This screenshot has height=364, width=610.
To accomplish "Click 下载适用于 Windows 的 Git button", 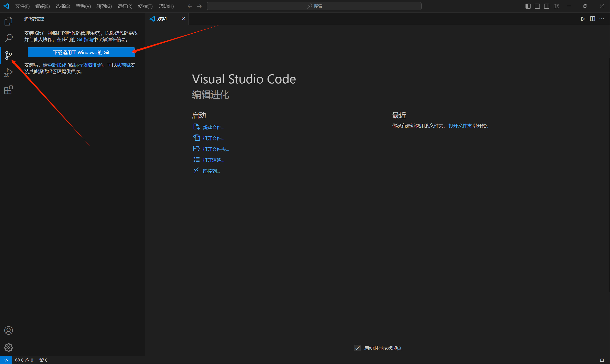I will click(81, 52).
